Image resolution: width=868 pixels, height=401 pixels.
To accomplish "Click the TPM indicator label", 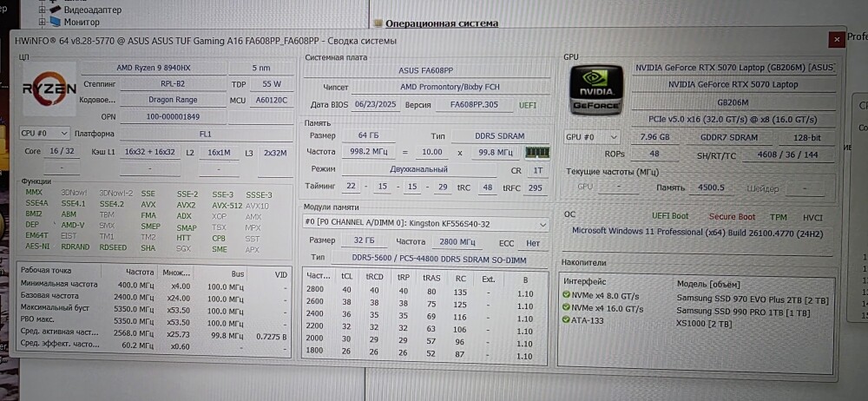I will [x=779, y=216].
